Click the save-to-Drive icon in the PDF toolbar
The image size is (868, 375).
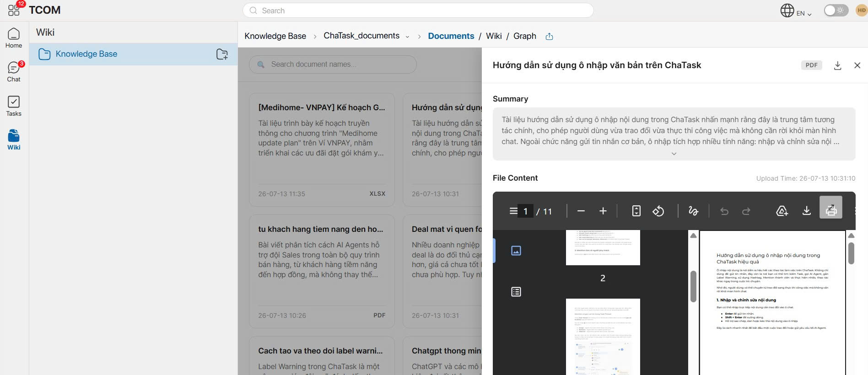click(782, 211)
